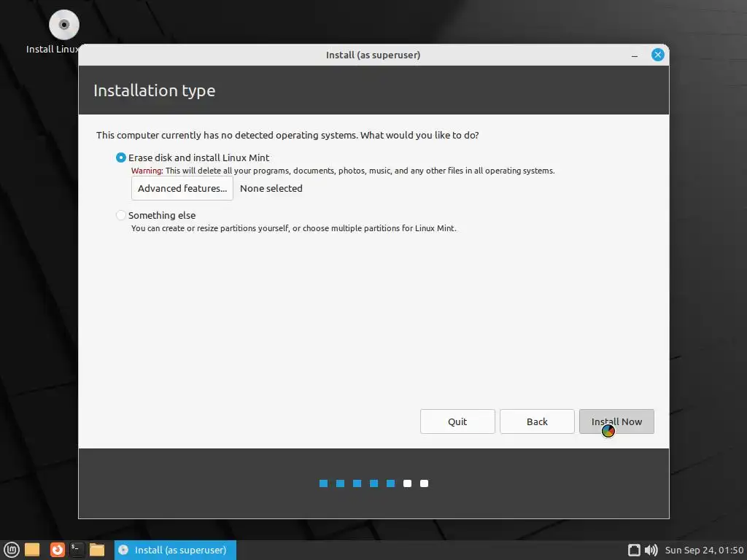Image resolution: width=747 pixels, height=560 pixels.
Task: Show the desktop from taskbar icon
Action: click(32, 550)
